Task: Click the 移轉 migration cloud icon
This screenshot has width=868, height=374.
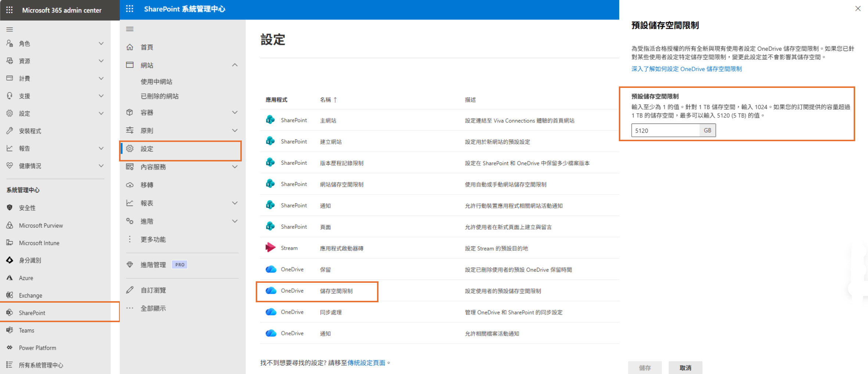Action: 130,185
